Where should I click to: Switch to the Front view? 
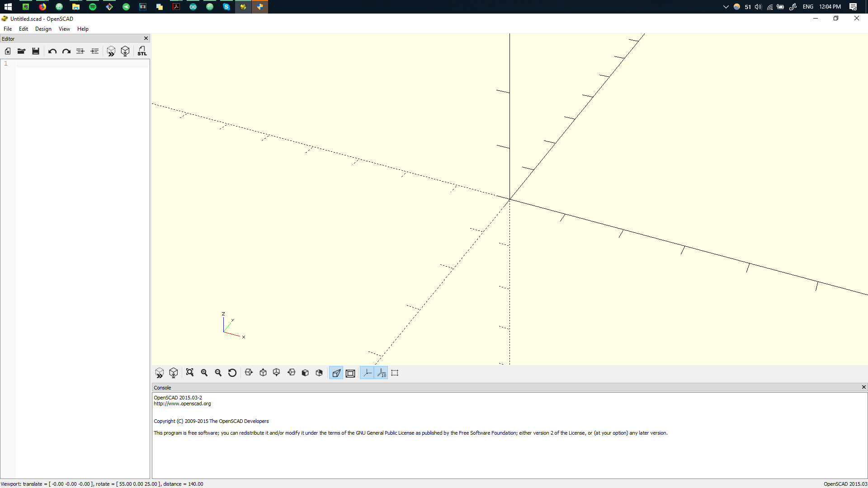coord(306,373)
